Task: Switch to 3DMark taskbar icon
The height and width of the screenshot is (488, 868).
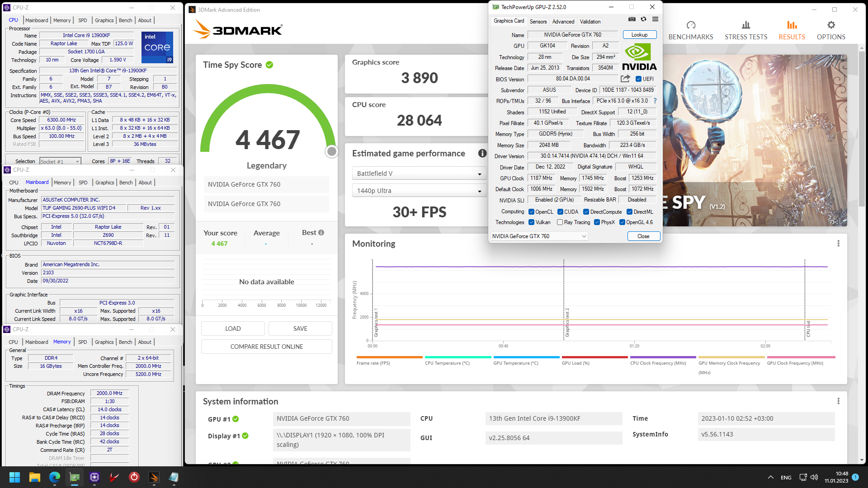Action: point(154,477)
